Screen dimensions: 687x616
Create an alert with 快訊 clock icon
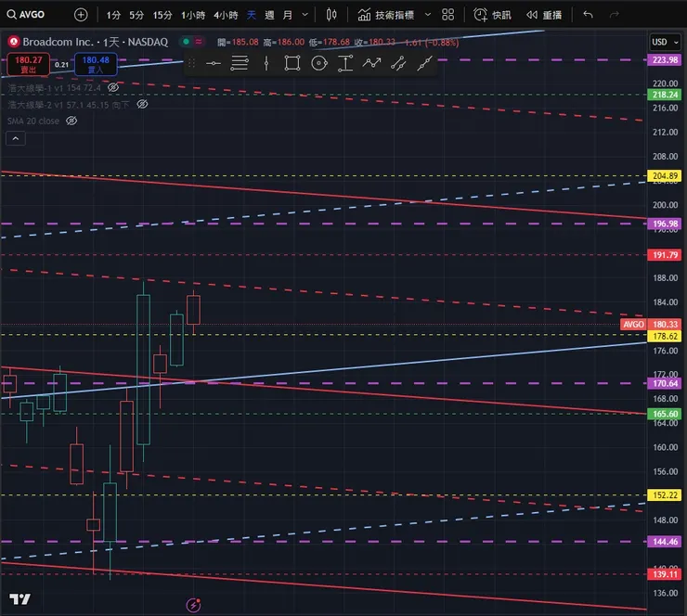pos(492,15)
